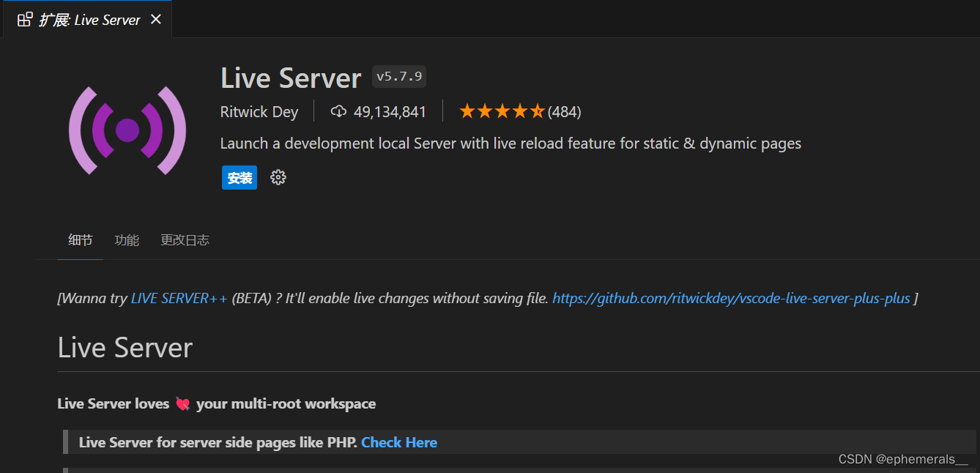This screenshot has width=980, height=473.
Task: Click the download count cloud icon
Action: (x=338, y=112)
